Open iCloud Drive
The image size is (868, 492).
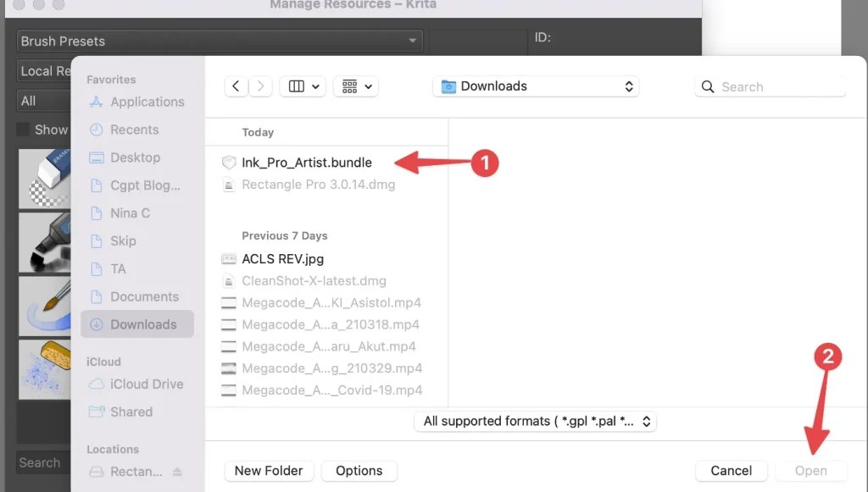tap(146, 384)
